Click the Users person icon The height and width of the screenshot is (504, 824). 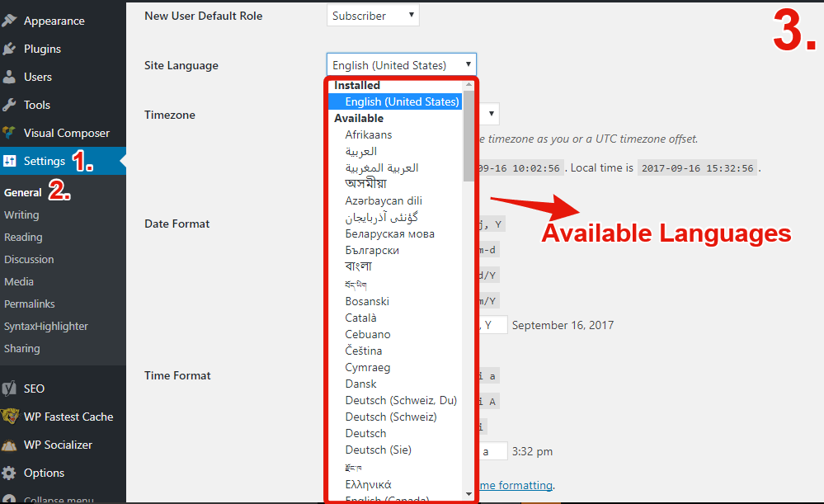point(10,77)
